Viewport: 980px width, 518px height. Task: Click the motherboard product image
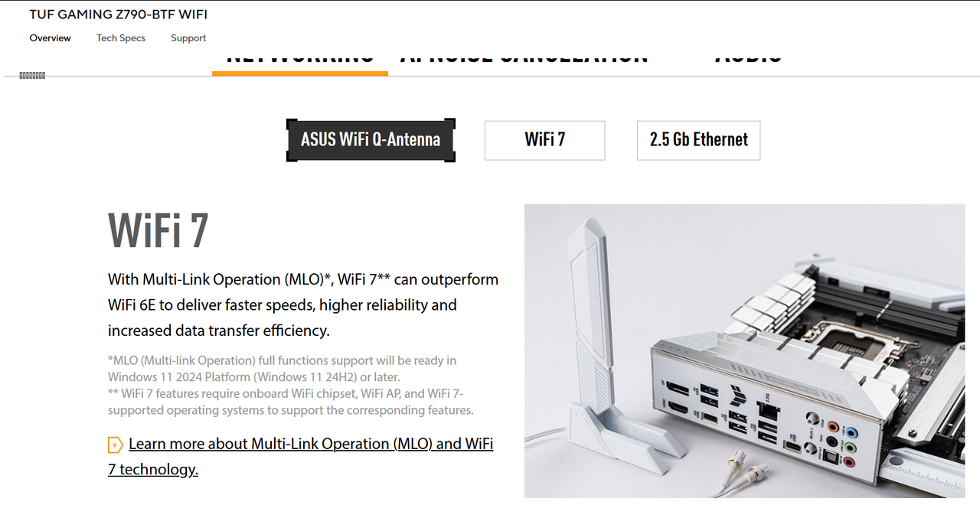pos(744,350)
